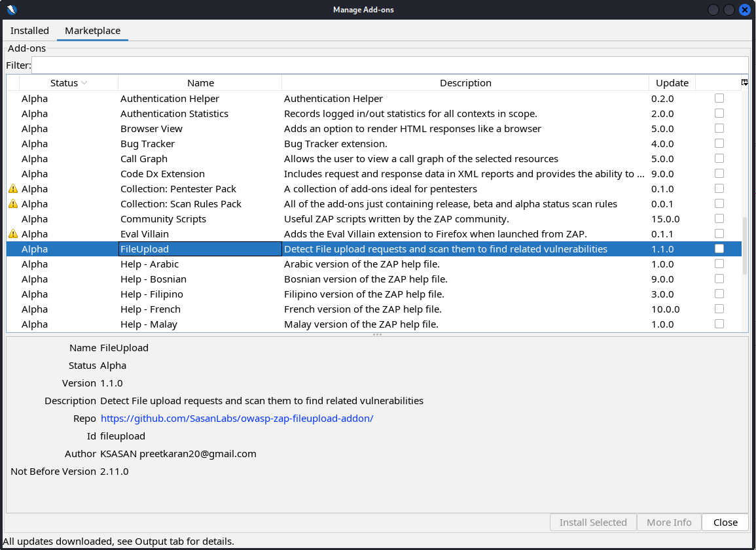Image resolution: width=756 pixels, height=550 pixels.
Task: Tick the Help - Malay checkbox
Action: [719, 324]
